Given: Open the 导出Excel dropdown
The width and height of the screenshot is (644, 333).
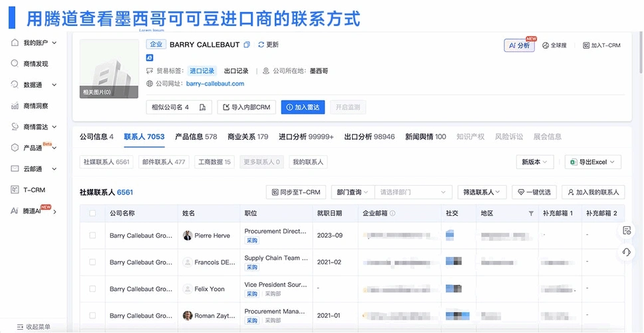Looking at the screenshot, I should [x=593, y=162].
